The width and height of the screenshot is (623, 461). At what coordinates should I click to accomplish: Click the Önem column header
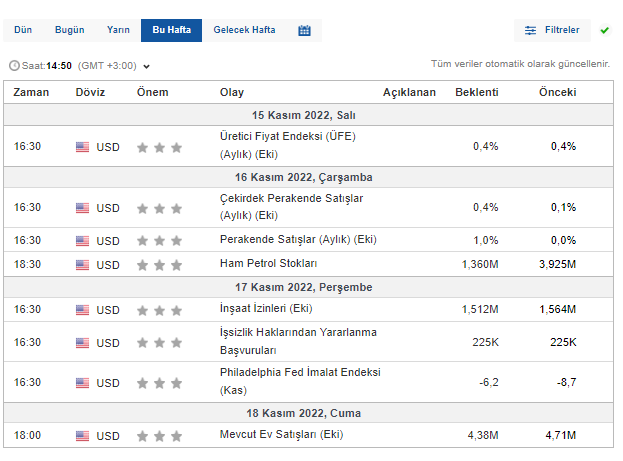[152, 93]
